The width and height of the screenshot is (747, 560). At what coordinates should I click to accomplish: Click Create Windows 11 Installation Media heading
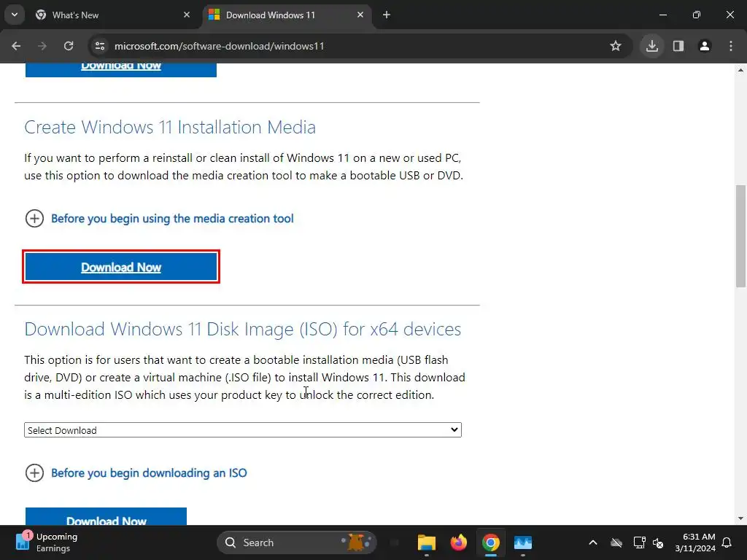tap(170, 127)
